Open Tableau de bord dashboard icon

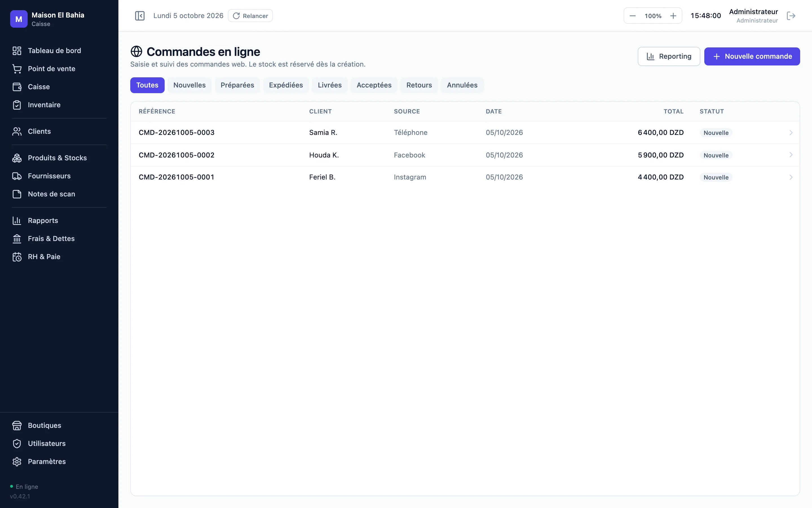point(17,51)
